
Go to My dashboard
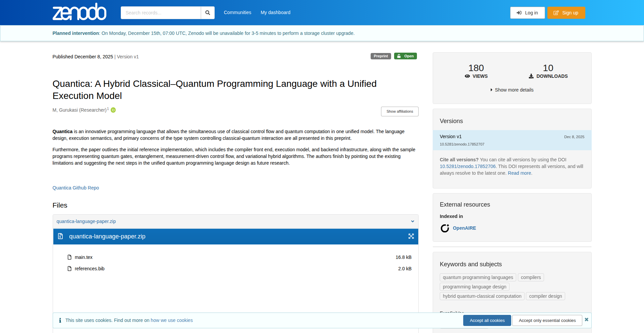(275, 12)
